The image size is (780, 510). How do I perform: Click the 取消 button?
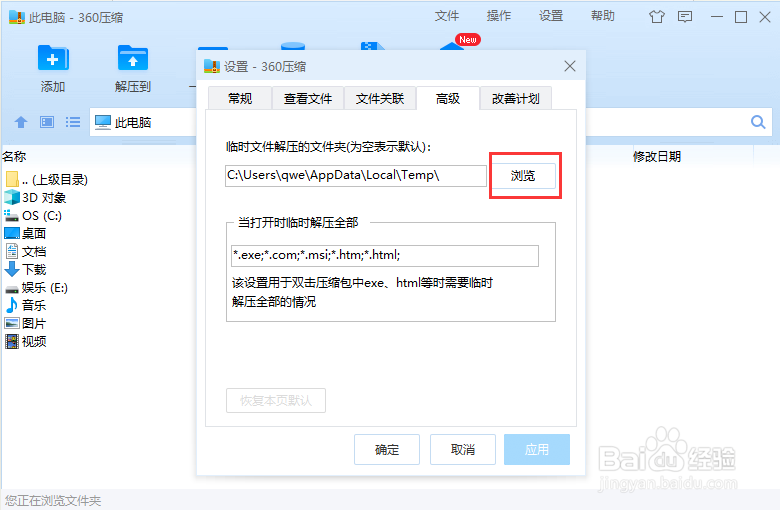click(x=463, y=450)
